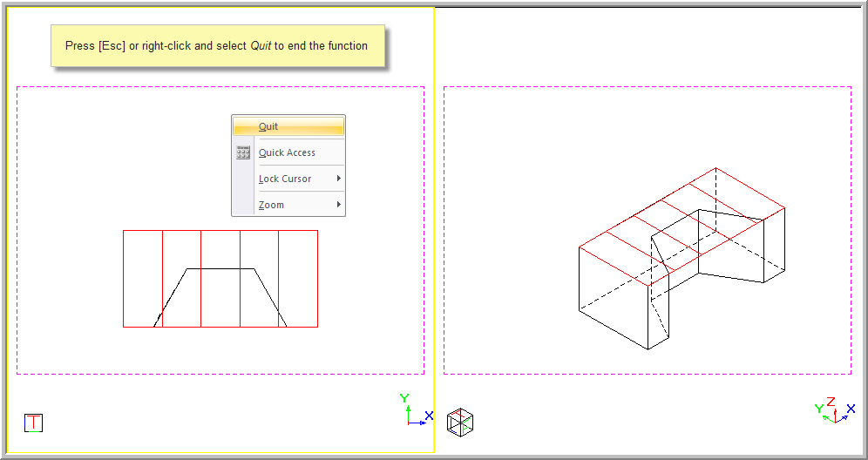Click the green Y axis label in left viewport
This screenshot has height=460, width=868.
click(404, 398)
